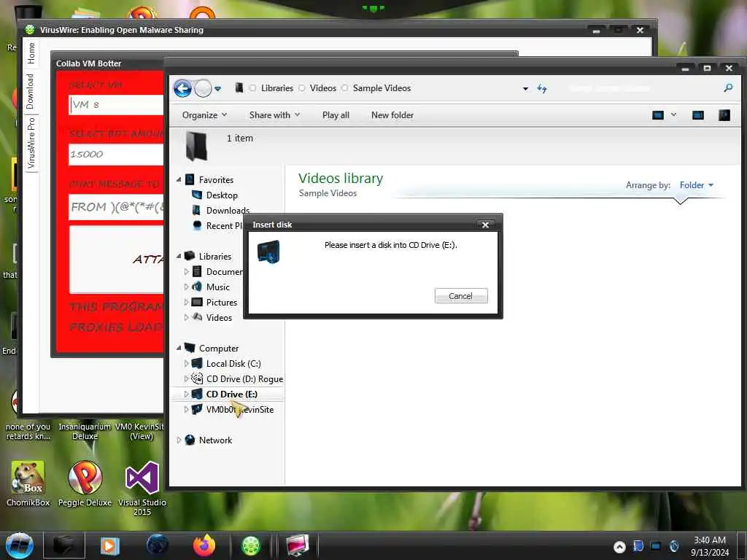Open the VirusWire Pro tab
747x560 pixels.
31,144
